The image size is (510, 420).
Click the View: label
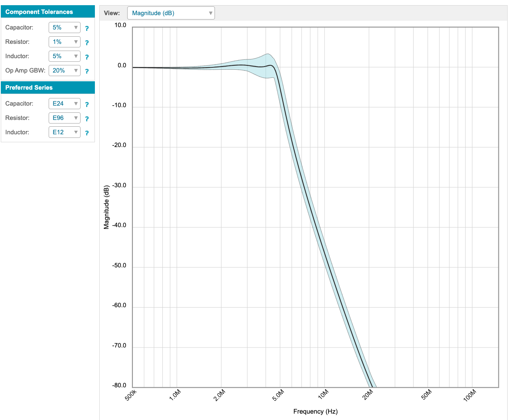click(x=112, y=13)
